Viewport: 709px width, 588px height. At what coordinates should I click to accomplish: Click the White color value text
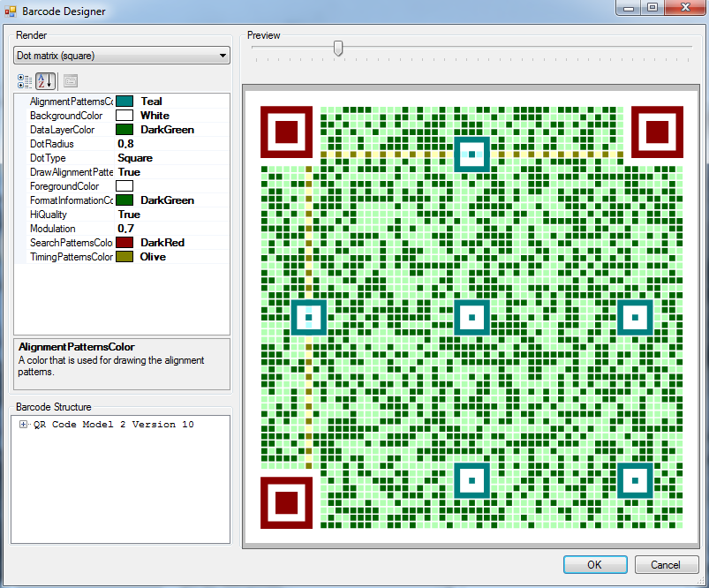(x=155, y=116)
